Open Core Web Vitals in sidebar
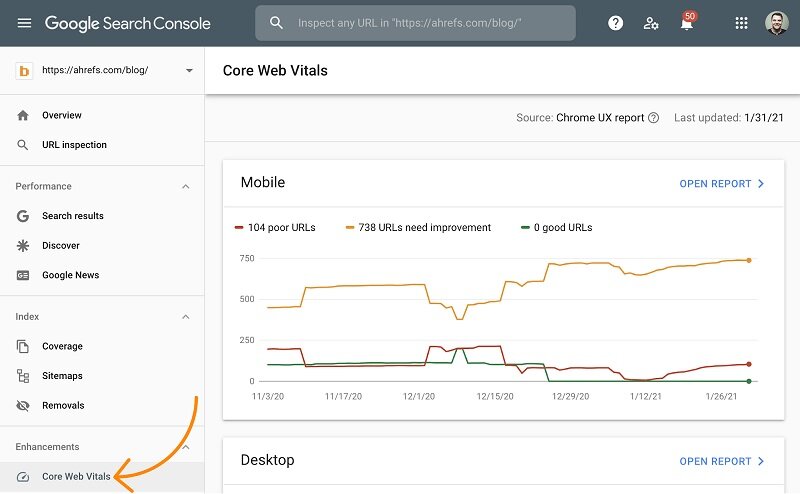This screenshot has width=800, height=494. 76,476
